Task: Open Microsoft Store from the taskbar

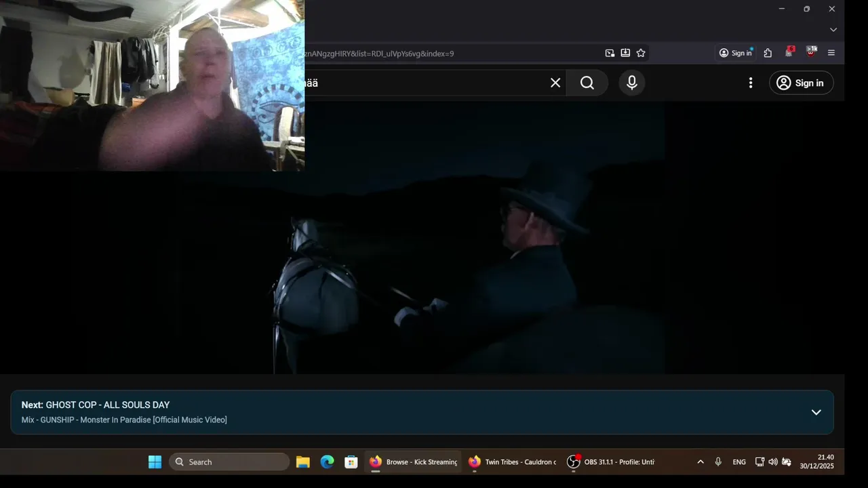Action: [351, 462]
